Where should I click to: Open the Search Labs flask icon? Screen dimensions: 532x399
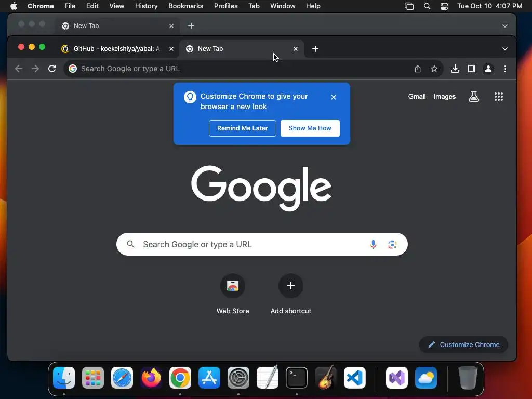pyautogui.click(x=474, y=97)
